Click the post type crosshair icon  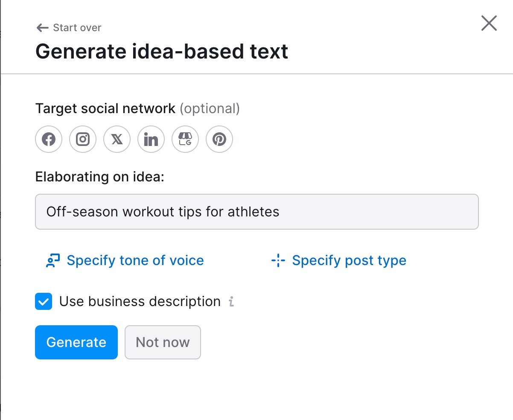[278, 260]
